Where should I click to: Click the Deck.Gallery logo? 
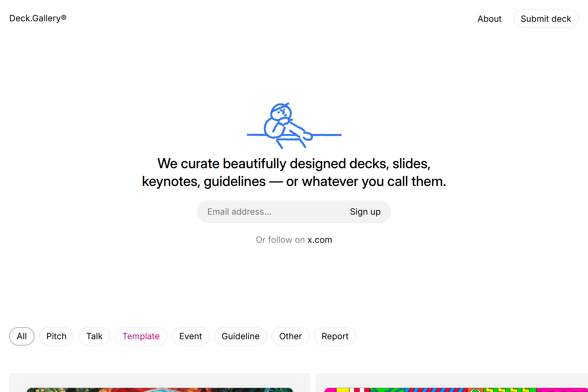37,18
